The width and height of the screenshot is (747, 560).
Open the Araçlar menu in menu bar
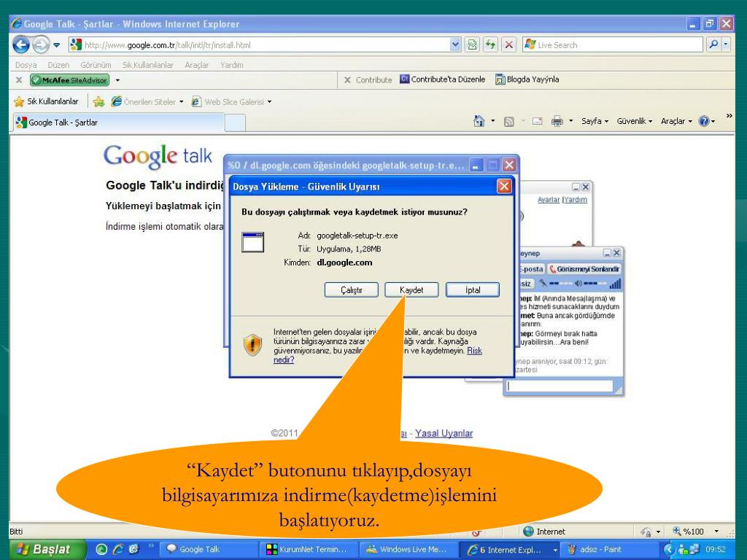[197, 65]
